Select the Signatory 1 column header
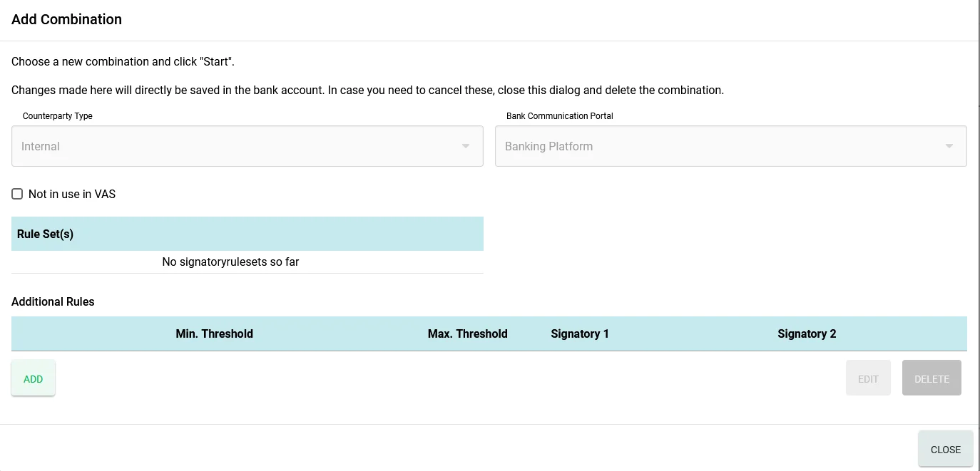 point(580,333)
